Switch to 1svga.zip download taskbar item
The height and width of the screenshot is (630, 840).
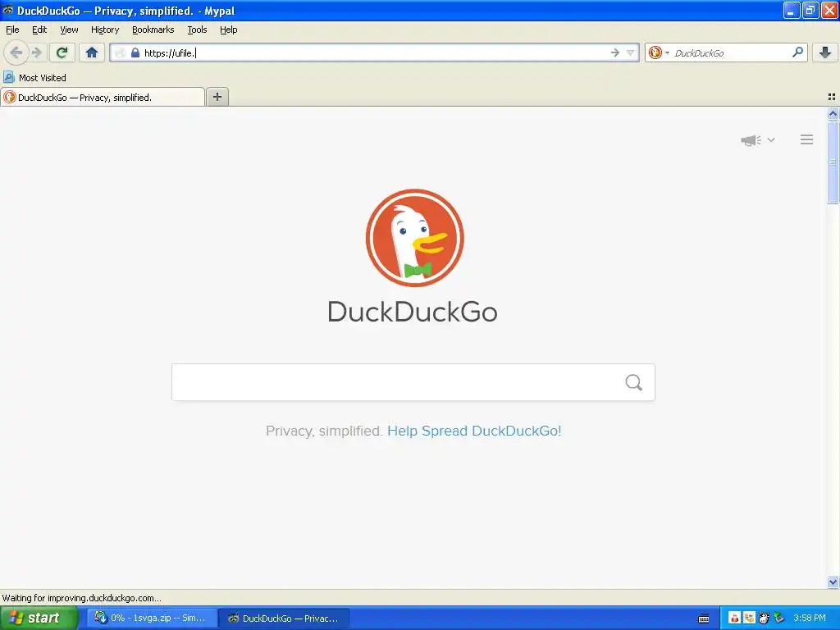click(x=152, y=618)
